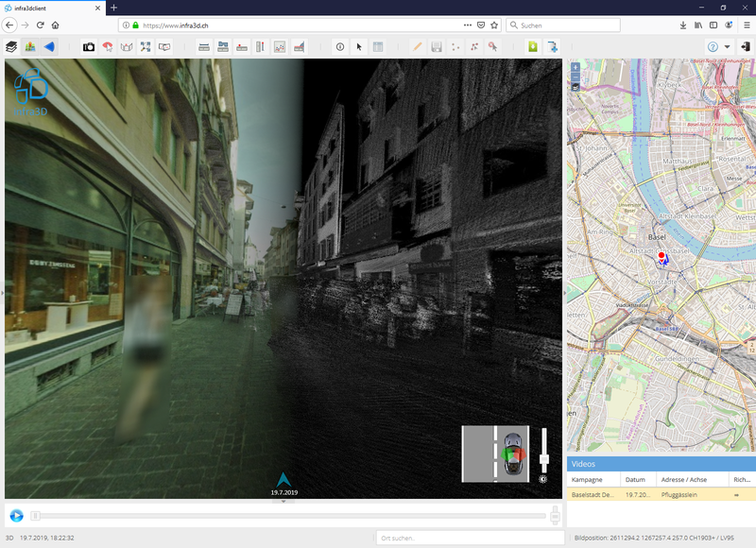Click the info circle tool icon

coord(340,46)
